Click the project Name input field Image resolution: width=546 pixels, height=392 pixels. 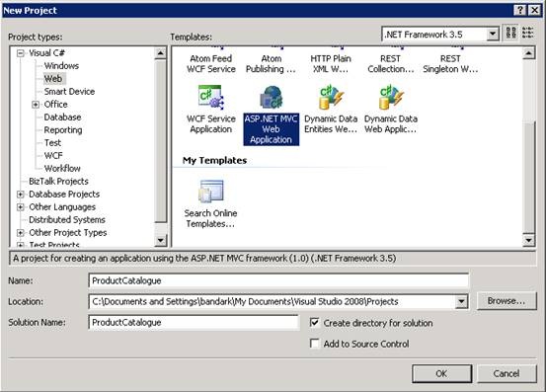pyautogui.click(x=278, y=280)
